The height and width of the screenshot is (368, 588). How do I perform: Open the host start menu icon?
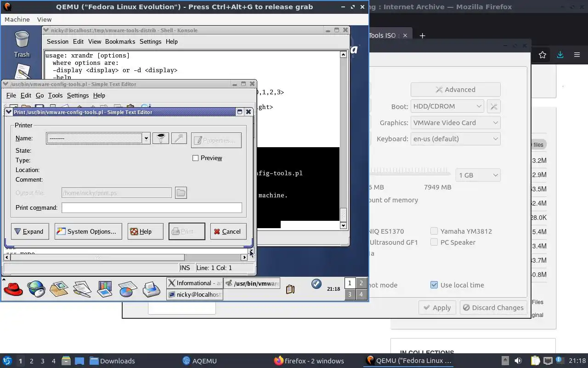point(7,361)
